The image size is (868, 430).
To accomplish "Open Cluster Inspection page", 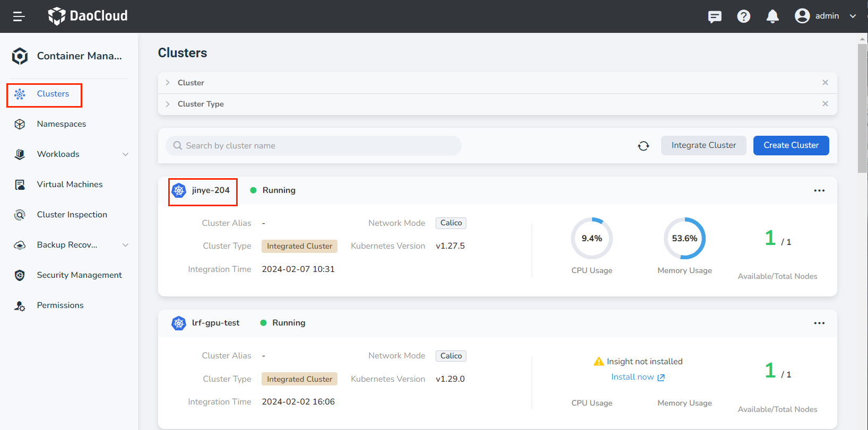I will [x=72, y=215].
